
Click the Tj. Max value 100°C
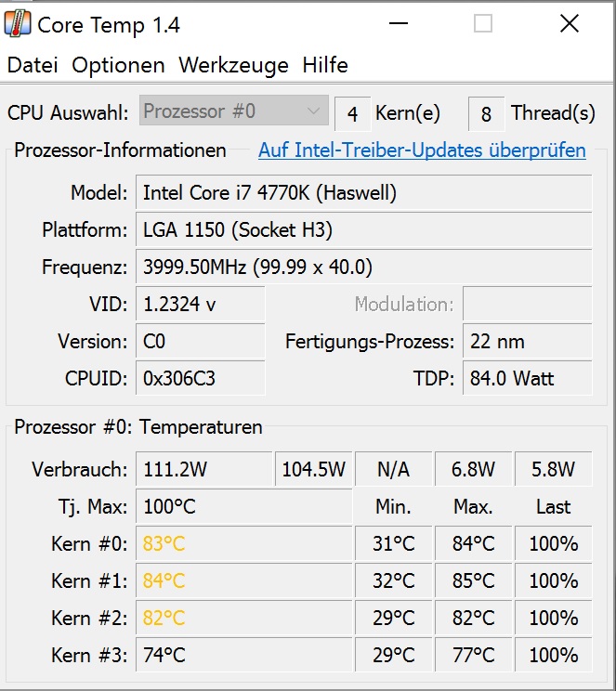pos(243,506)
